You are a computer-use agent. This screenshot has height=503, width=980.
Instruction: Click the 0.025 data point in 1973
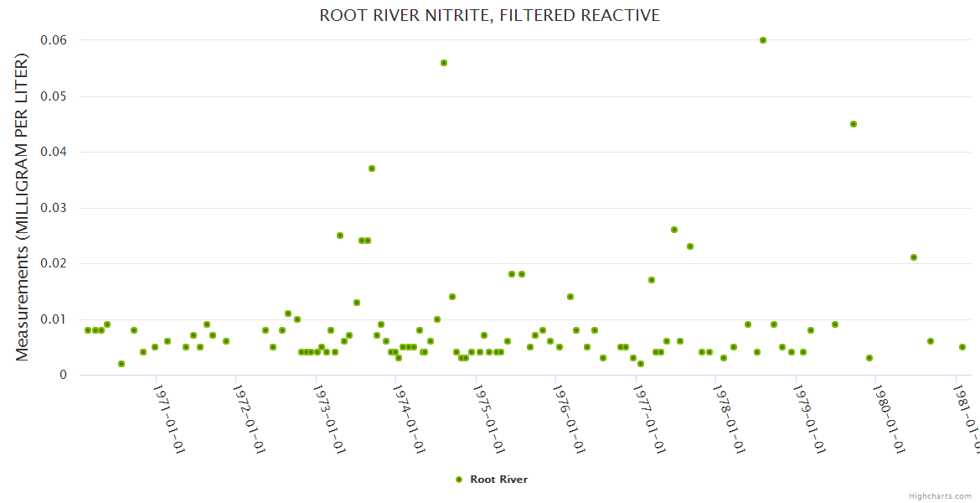tap(340, 236)
